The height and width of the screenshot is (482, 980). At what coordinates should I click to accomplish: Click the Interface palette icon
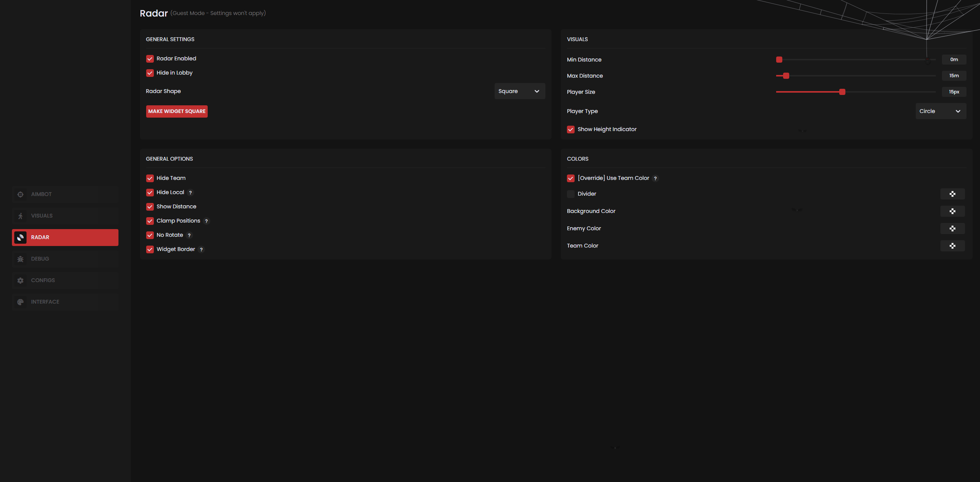pyautogui.click(x=20, y=302)
